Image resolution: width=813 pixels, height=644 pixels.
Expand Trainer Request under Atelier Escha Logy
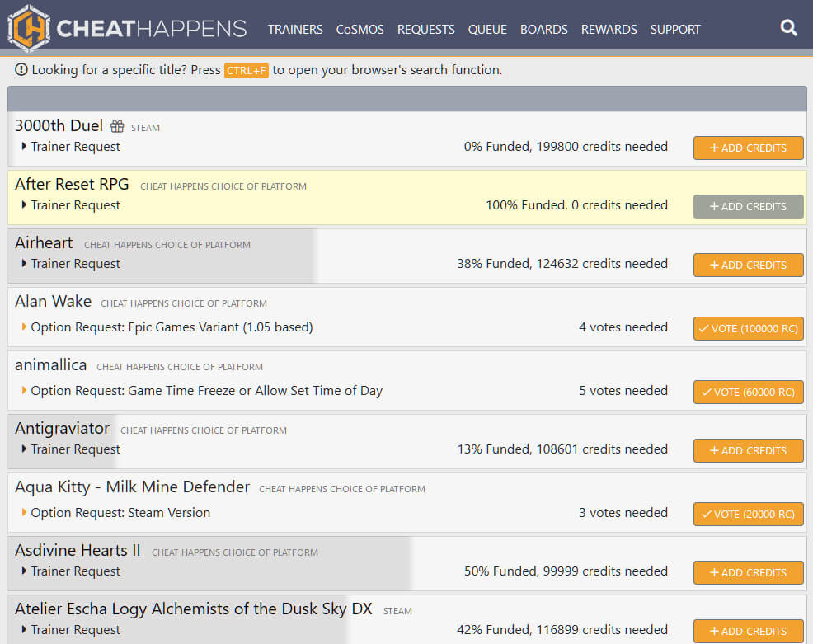point(71,630)
